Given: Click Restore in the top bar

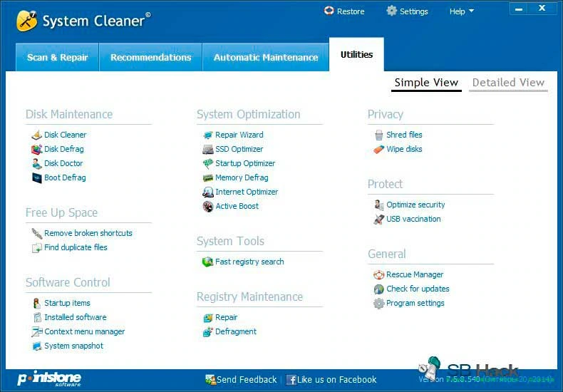Looking at the screenshot, I should coord(344,11).
